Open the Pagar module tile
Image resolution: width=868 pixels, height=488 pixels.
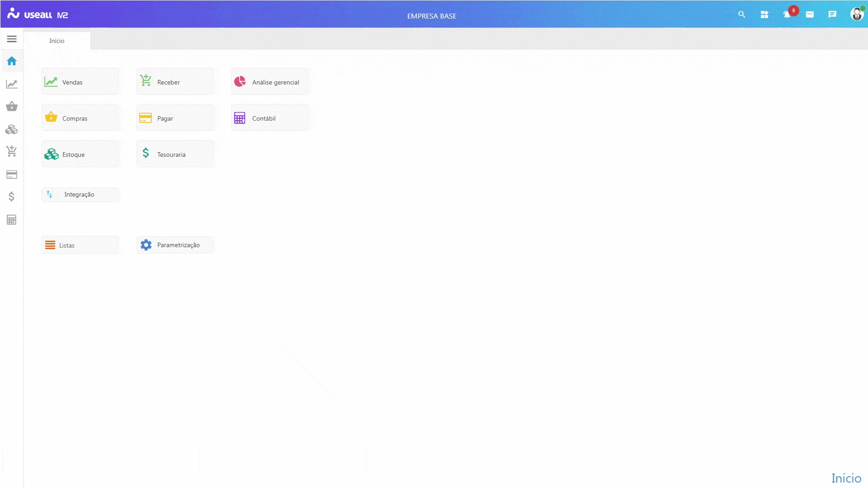175,118
